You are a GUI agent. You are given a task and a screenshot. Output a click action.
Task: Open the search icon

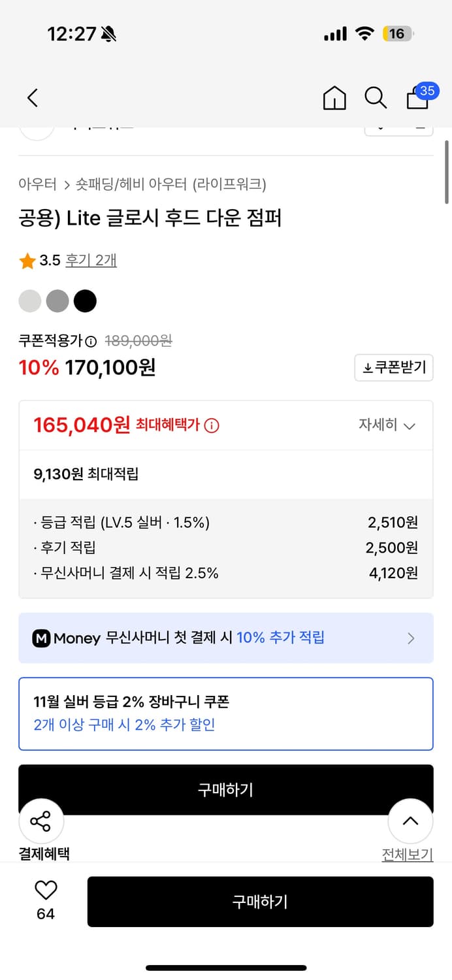[x=376, y=97]
